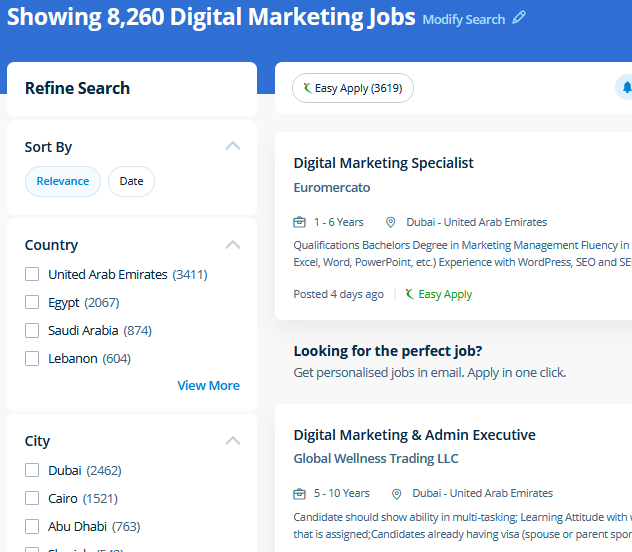
Task: Click location pin icon on Euromercato job
Action: tap(391, 222)
